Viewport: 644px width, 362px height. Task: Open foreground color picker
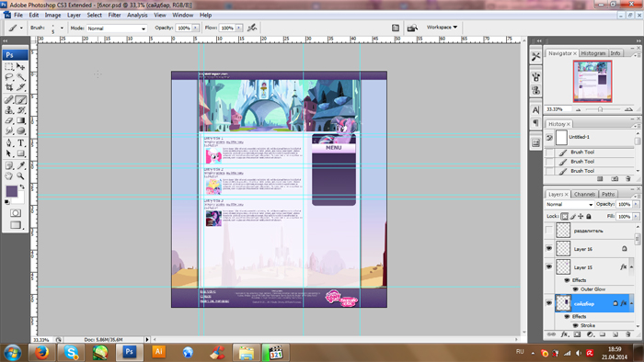(11, 191)
